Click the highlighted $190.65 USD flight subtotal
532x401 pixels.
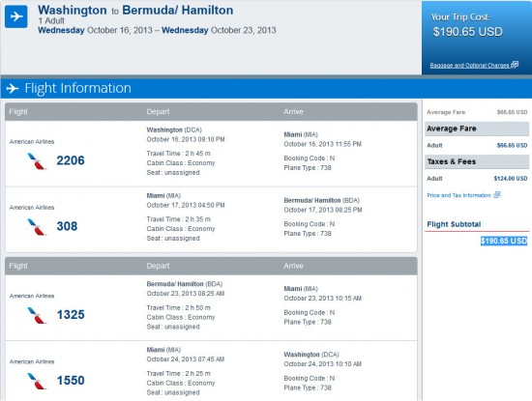pyautogui.click(x=504, y=241)
